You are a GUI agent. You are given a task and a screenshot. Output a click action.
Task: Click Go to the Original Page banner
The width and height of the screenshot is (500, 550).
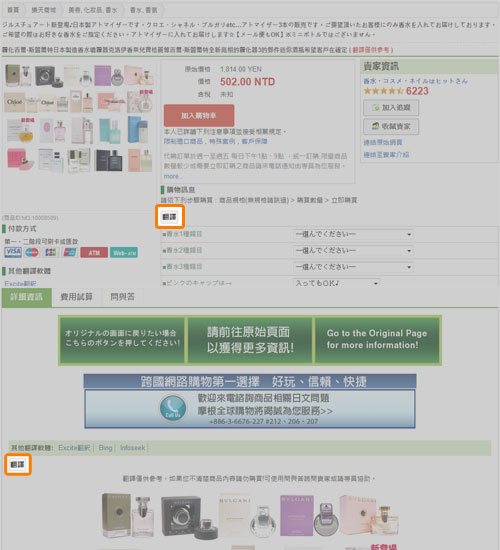(x=377, y=340)
